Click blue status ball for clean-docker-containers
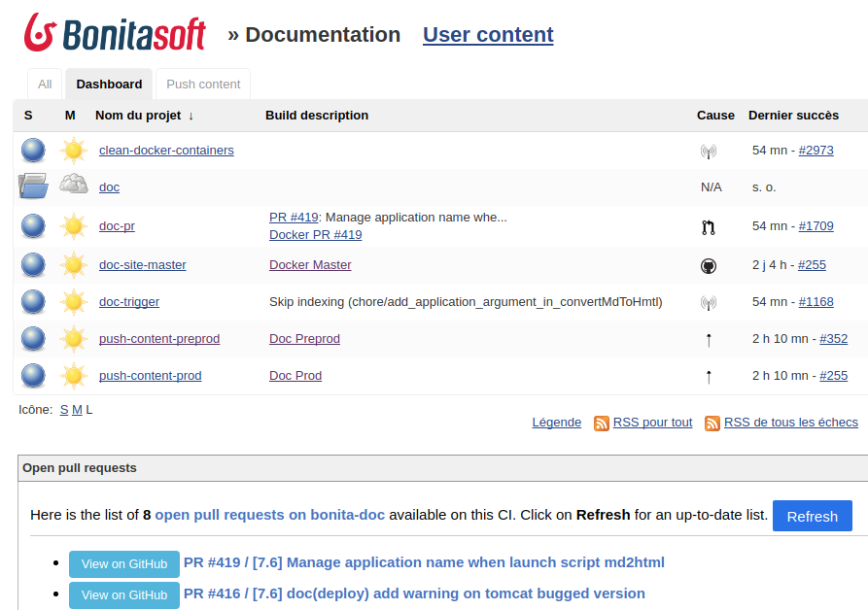 [33, 151]
